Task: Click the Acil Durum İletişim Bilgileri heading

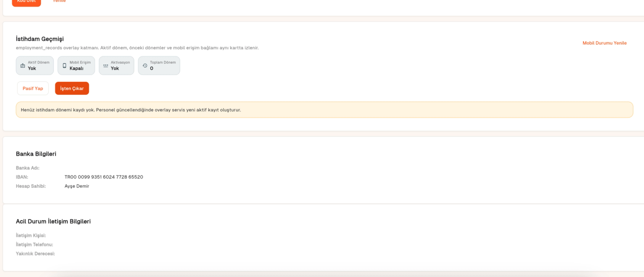Action: (x=53, y=221)
